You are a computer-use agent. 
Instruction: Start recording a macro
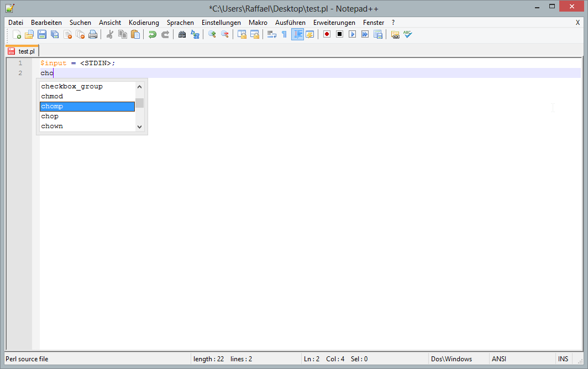click(x=326, y=34)
